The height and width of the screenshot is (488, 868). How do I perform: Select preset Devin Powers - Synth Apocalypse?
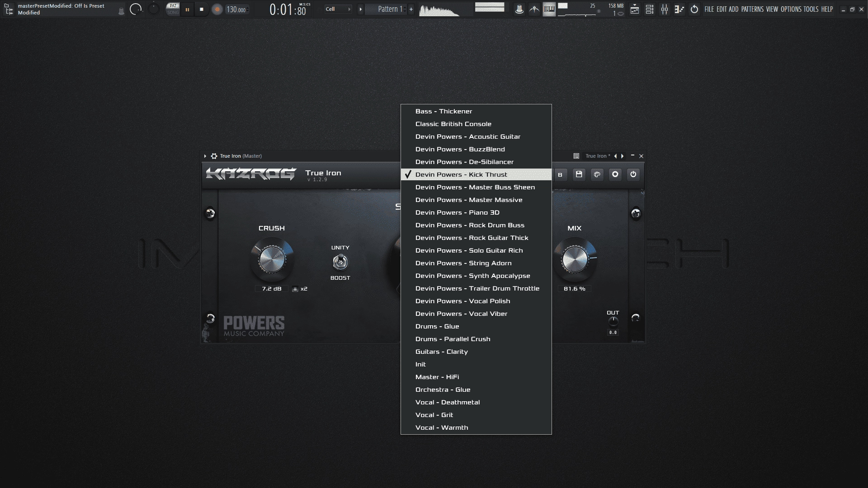click(476, 276)
